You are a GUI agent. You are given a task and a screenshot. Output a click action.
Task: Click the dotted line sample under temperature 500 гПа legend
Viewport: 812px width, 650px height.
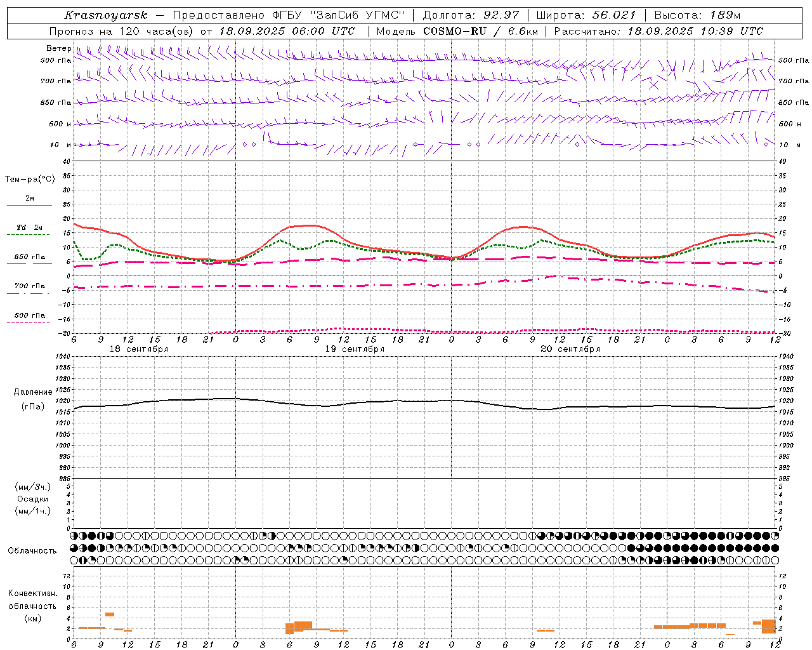pos(28,322)
